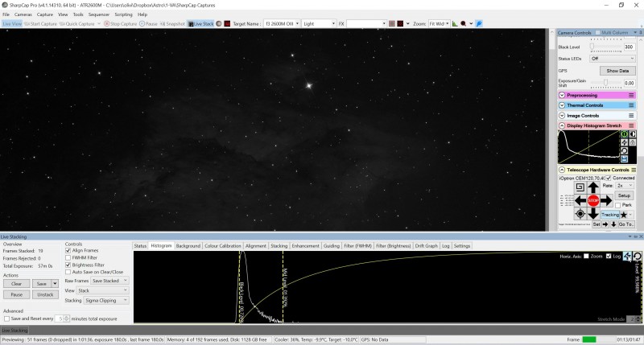Open the Raw Frames Save Stacked dropdown
Image resolution: width=644 pixels, height=345 pixels.
coord(109,281)
